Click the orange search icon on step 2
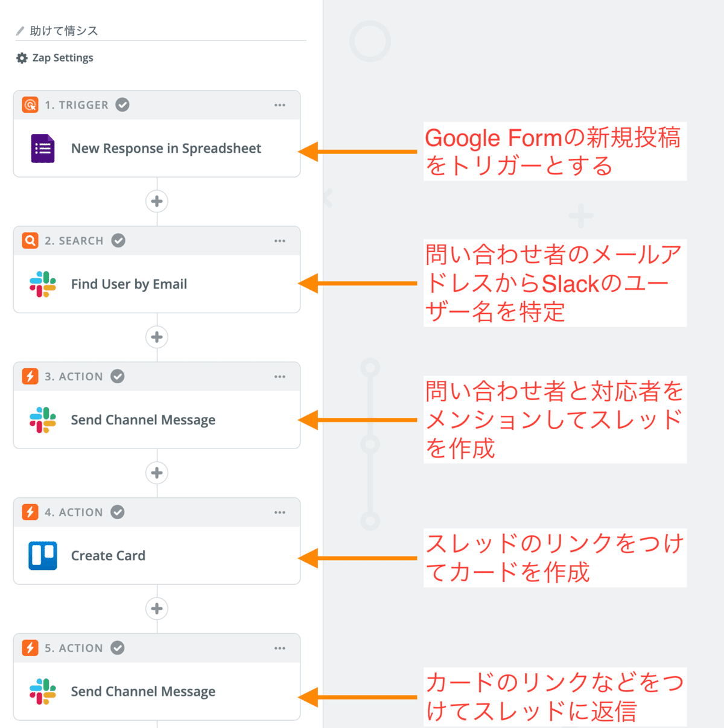The height and width of the screenshot is (728, 724). (x=30, y=241)
